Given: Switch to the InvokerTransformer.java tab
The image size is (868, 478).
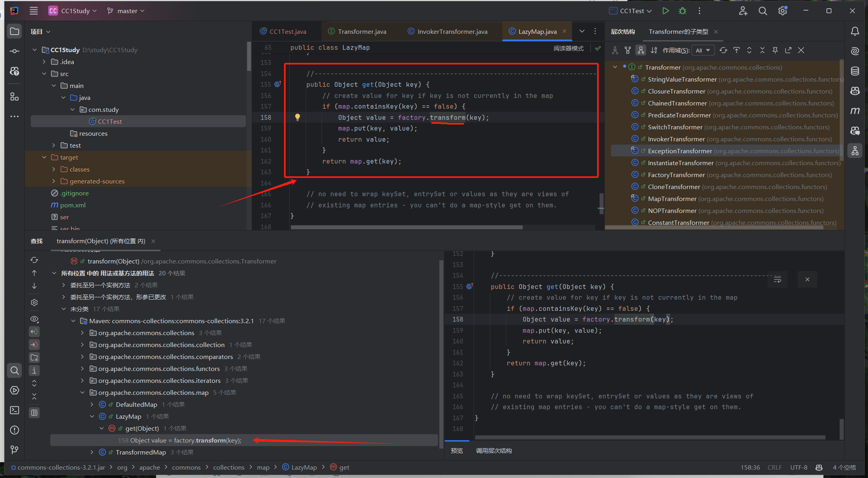Looking at the screenshot, I should point(448,31).
